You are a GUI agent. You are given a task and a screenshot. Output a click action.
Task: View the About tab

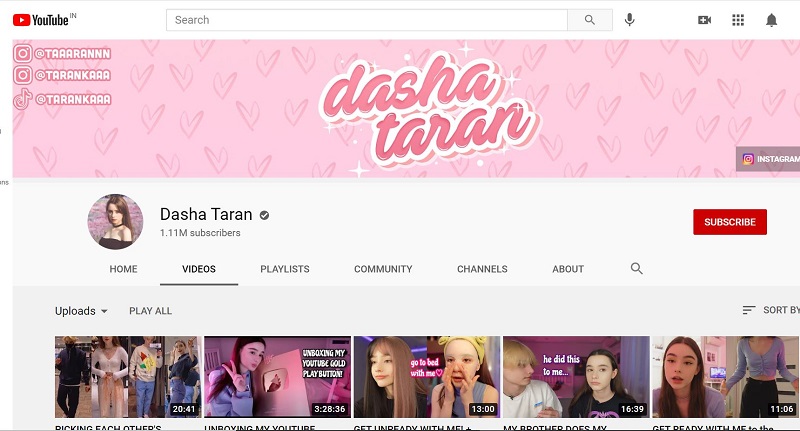[x=568, y=269]
